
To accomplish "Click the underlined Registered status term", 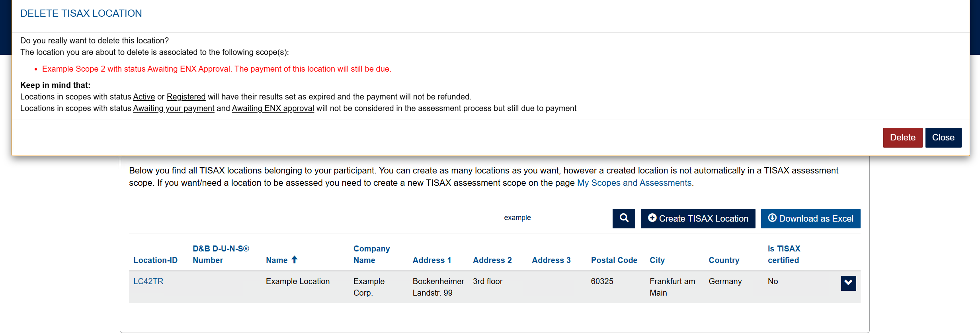I will [186, 97].
